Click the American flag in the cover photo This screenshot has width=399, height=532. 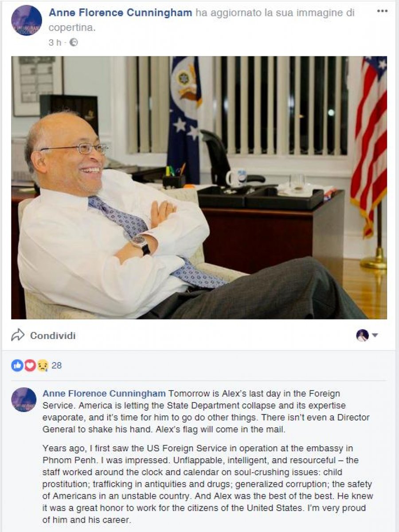tap(369, 146)
